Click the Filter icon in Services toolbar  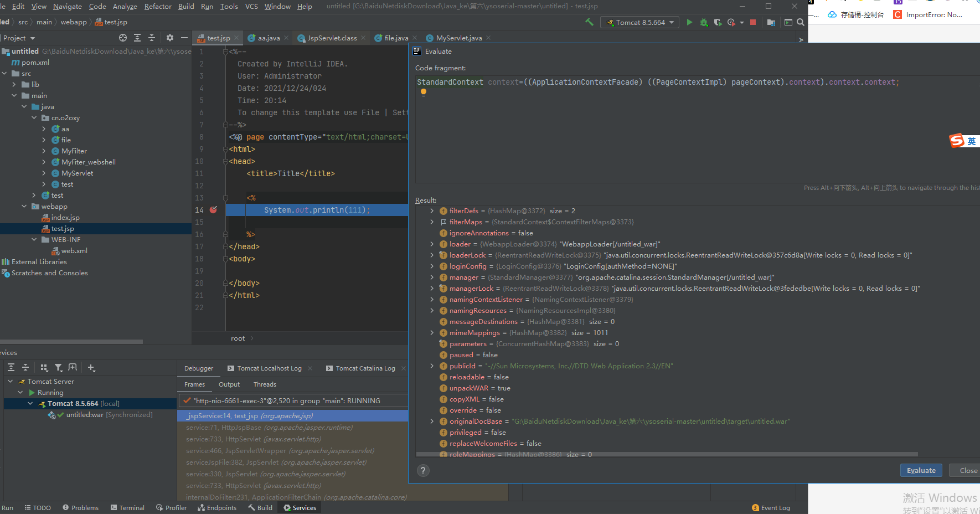coord(59,367)
